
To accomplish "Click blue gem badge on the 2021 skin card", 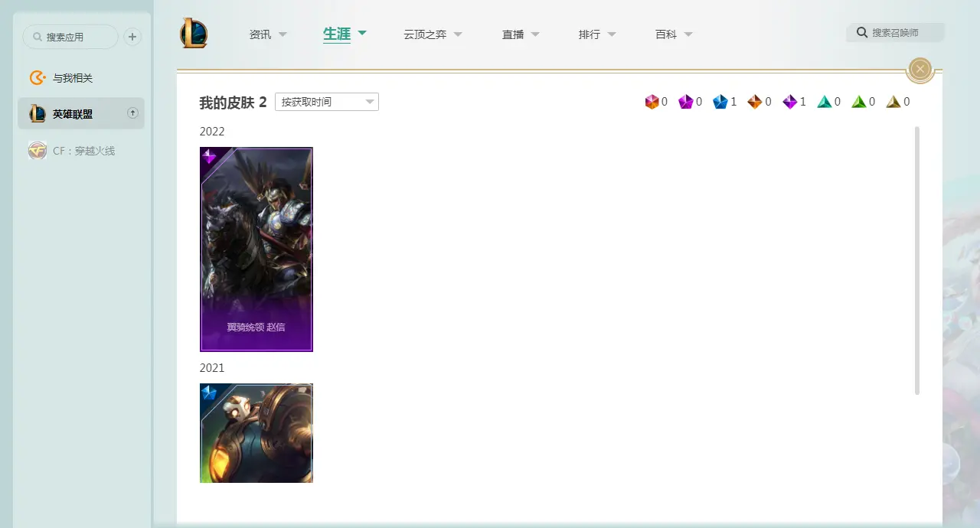I will point(209,393).
